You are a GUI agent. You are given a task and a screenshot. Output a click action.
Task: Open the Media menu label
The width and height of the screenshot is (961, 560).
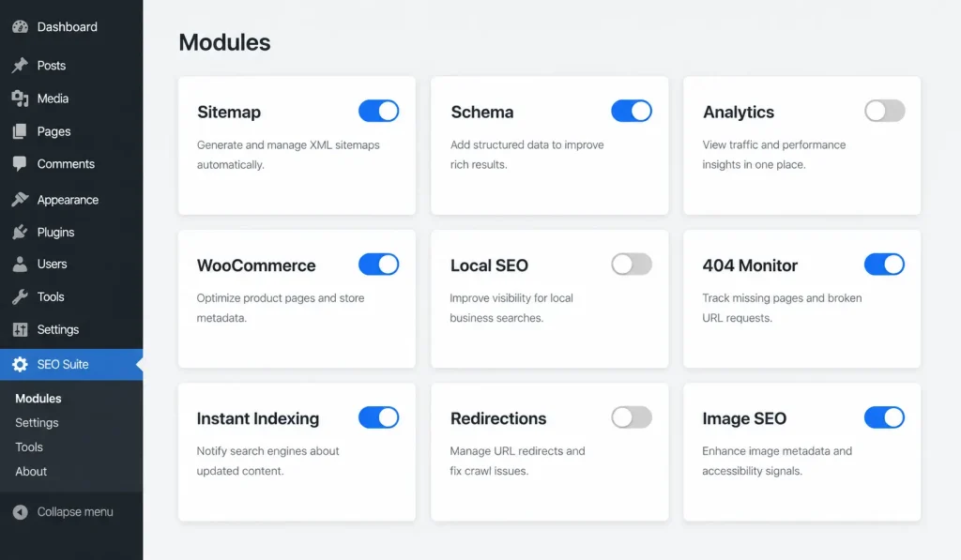(x=53, y=98)
